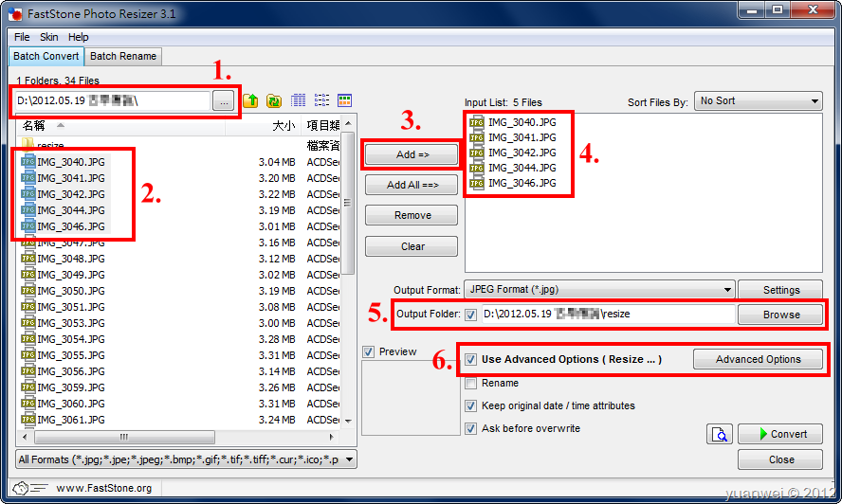Image resolution: width=842 pixels, height=504 pixels.
Task: Select IMG_3061.JPG in file list
Action: (71, 419)
